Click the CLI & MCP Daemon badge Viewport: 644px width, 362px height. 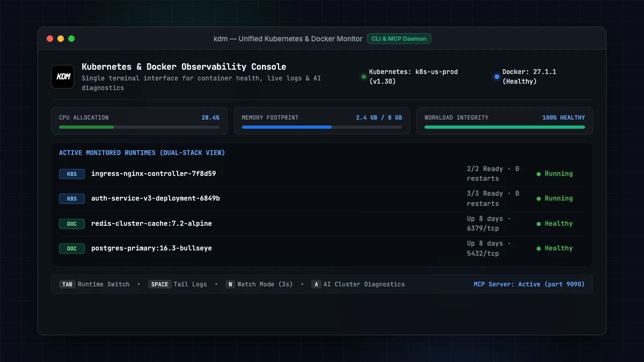399,39
